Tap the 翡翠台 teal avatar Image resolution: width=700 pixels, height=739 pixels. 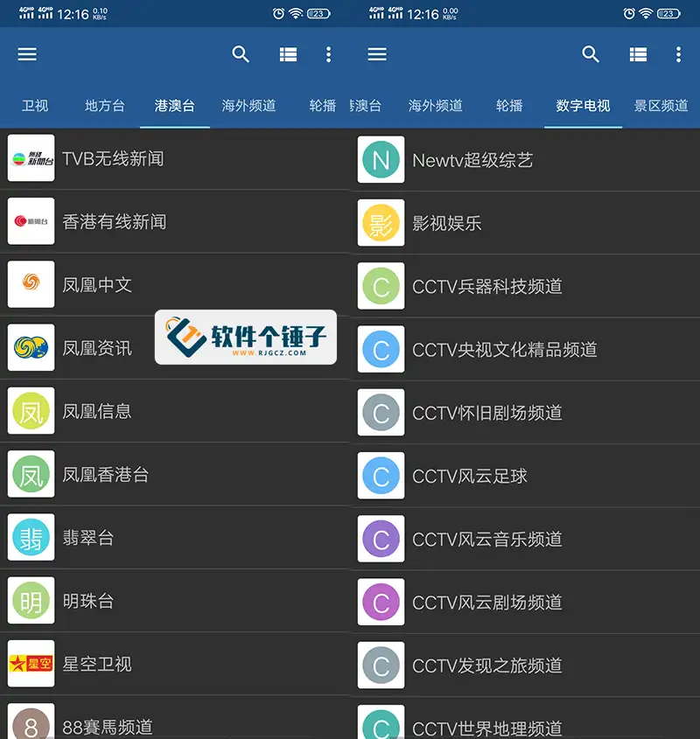coord(31,537)
